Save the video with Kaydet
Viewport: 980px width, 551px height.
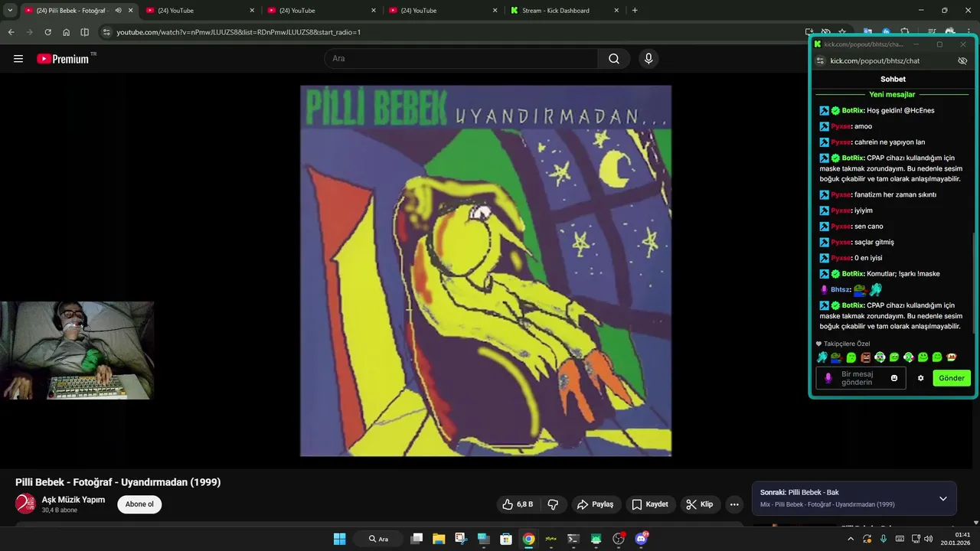(x=649, y=504)
